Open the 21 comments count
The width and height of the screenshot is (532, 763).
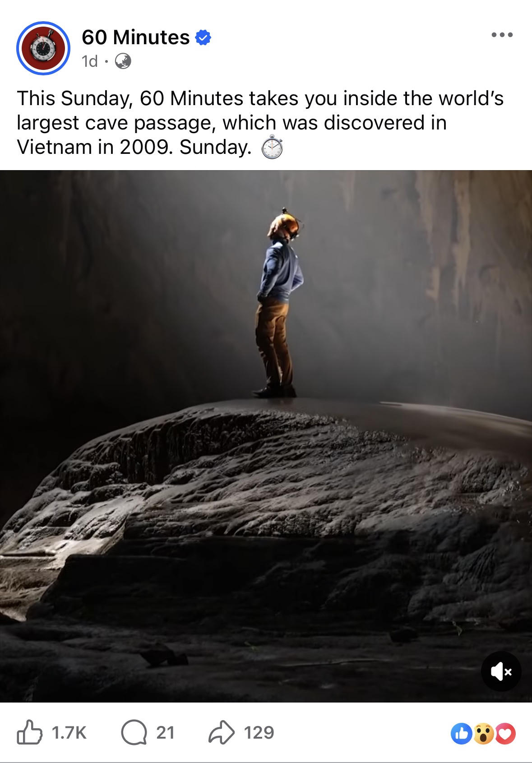pos(166,732)
